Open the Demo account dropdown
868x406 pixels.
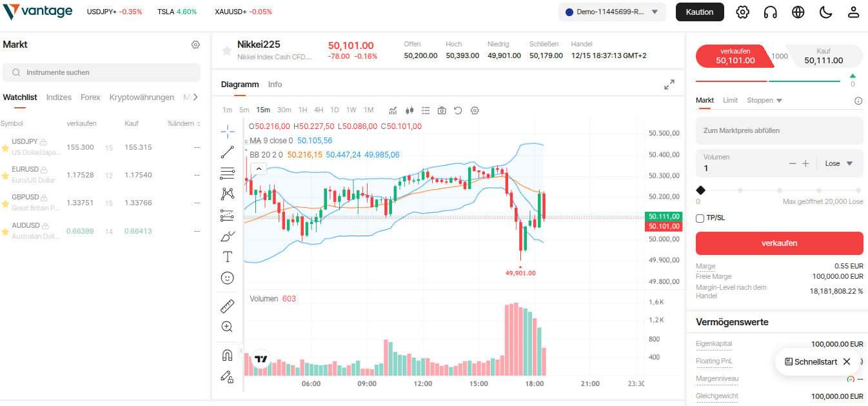coord(611,12)
